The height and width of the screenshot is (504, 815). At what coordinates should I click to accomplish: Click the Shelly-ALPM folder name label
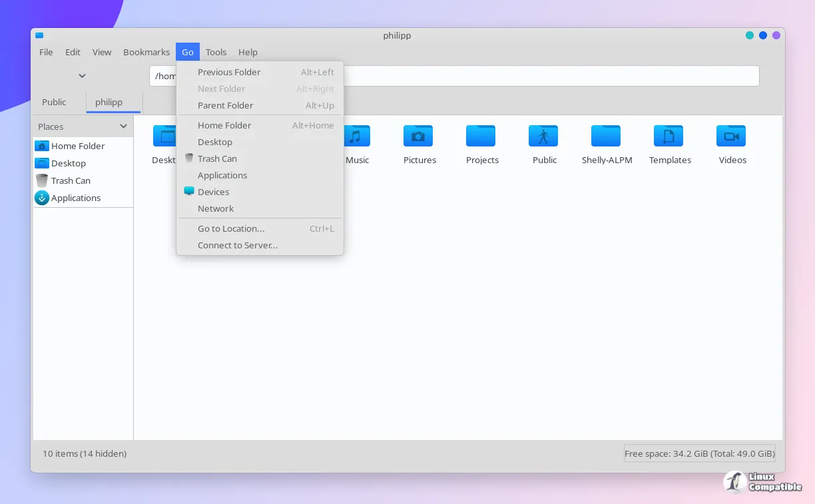pyautogui.click(x=607, y=160)
